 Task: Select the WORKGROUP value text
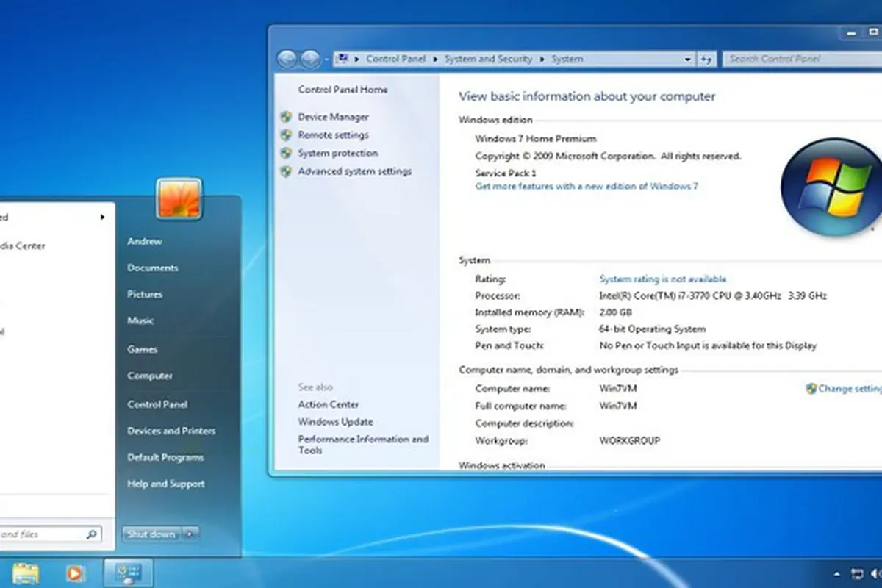point(629,441)
